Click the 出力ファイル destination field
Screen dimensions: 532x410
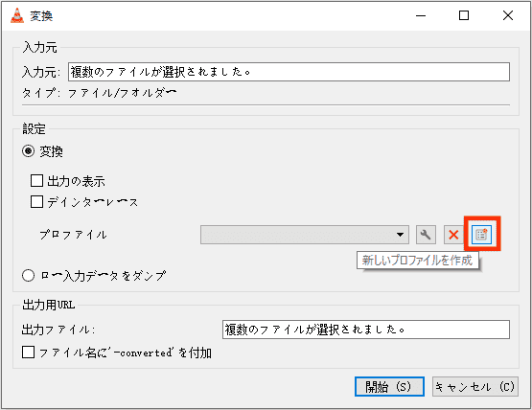coord(366,330)
